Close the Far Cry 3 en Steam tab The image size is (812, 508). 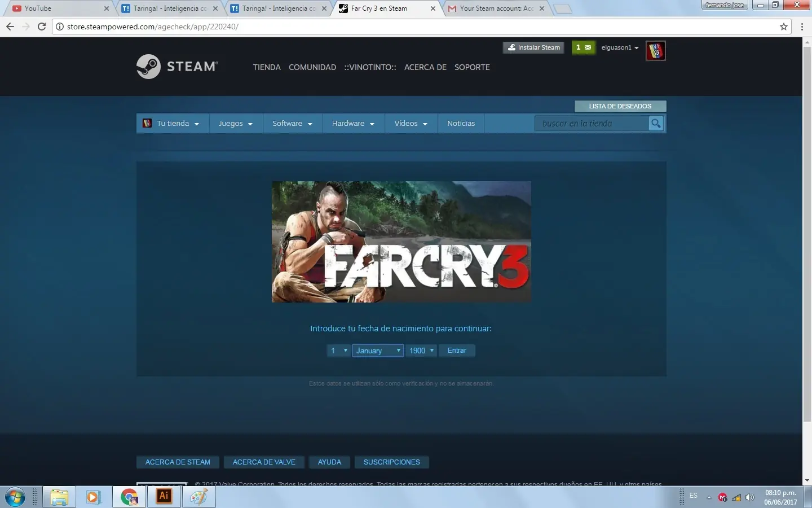point(433,8)
